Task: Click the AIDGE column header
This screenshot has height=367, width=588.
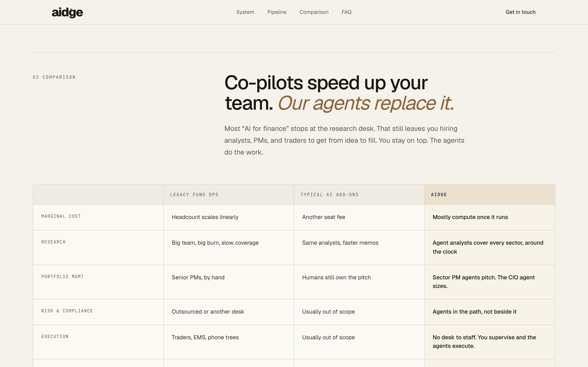Action: click(x=439, y=195)
